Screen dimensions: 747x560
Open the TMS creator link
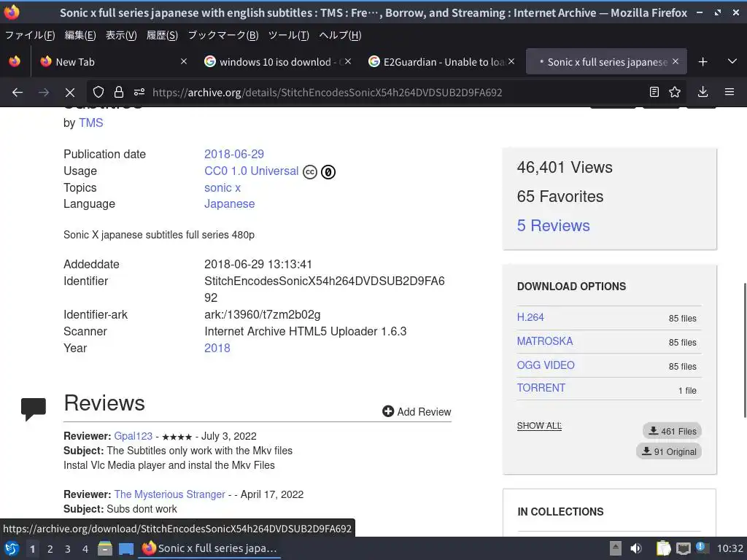[x=90, y=122]
